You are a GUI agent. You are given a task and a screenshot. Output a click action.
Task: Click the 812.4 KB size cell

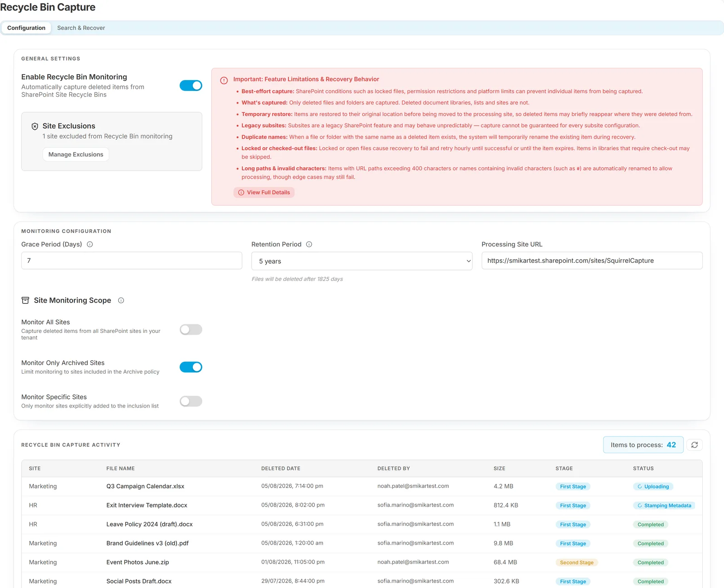[506, 505]
